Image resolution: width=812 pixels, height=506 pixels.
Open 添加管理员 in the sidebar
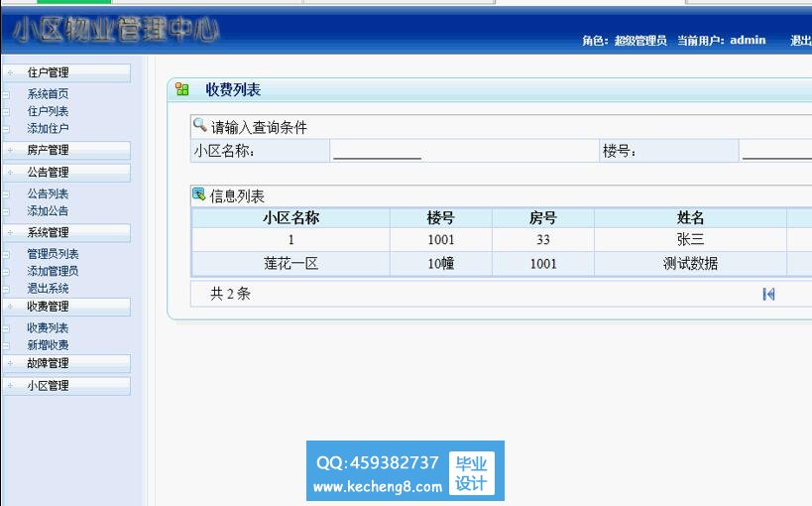[x=53, y=271]
